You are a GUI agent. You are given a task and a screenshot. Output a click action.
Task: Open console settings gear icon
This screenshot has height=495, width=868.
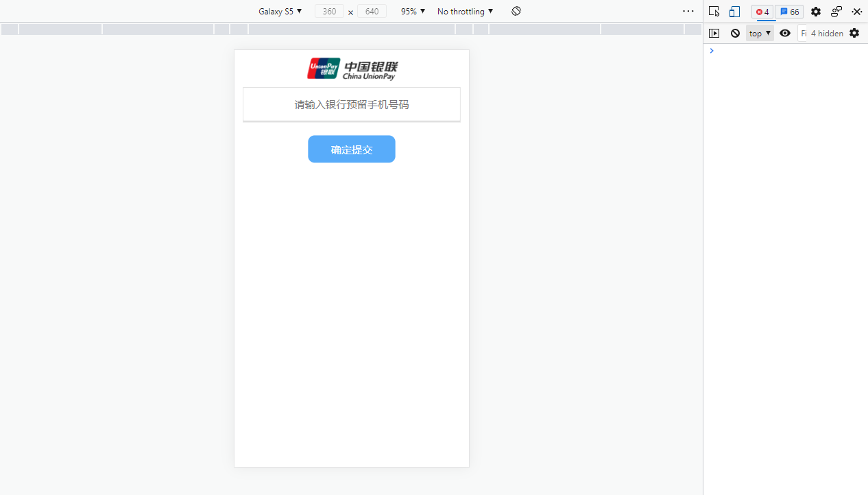[854, 33]
